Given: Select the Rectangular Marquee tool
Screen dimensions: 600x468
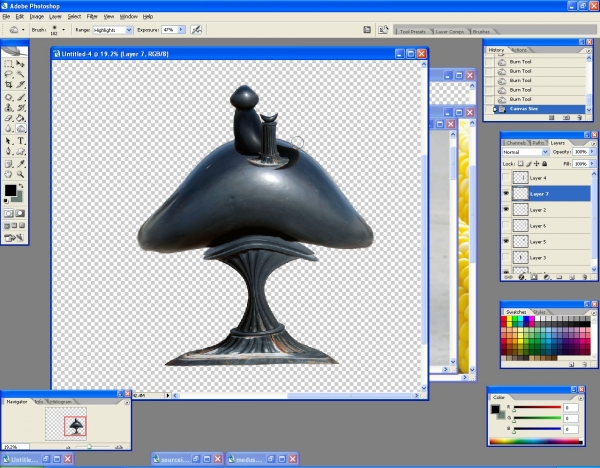Looking at the screenshot, I should [x=8, y=64].
